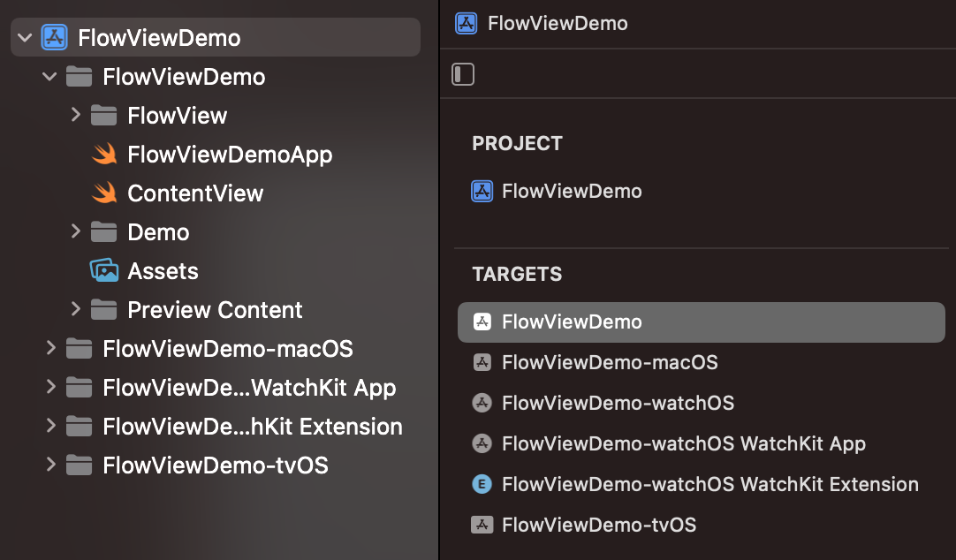Image resolution: width=956 pixels, height=560 pixels.
Task: Click the project icon in the navigator root
Action: point(55,38)
